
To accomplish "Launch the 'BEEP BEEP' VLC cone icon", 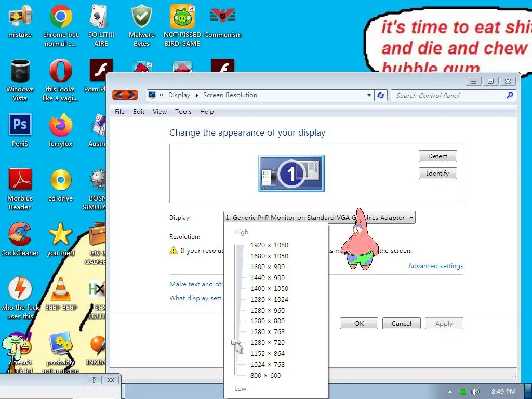I will coord(61,294).
